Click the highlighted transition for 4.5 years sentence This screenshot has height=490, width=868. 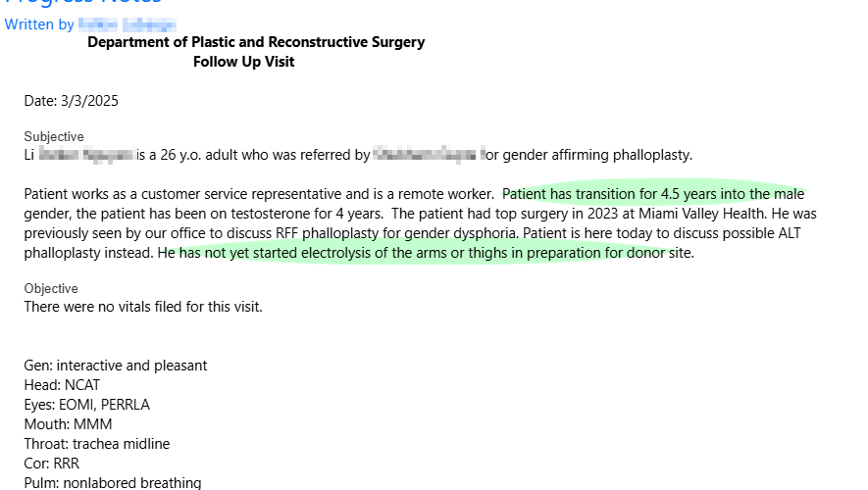coord(653,194)
